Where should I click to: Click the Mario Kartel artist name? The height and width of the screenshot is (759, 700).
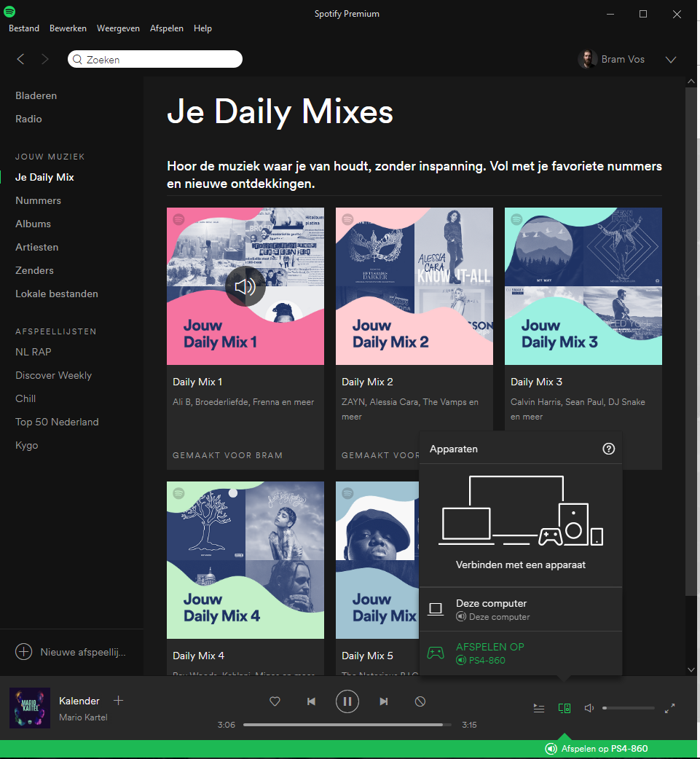pyautogui.click(x=83, y=717)
